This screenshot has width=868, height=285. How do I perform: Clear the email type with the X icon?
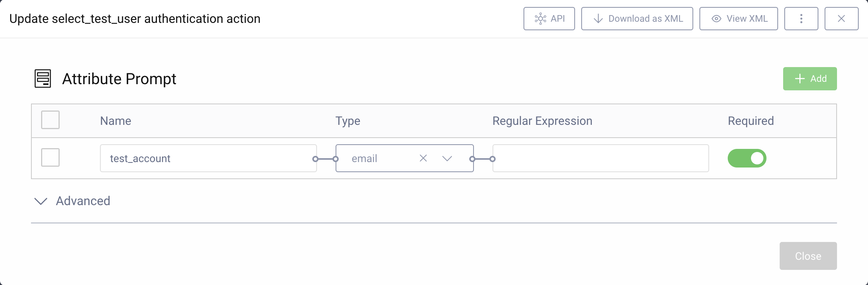click(x=423, y=158)
